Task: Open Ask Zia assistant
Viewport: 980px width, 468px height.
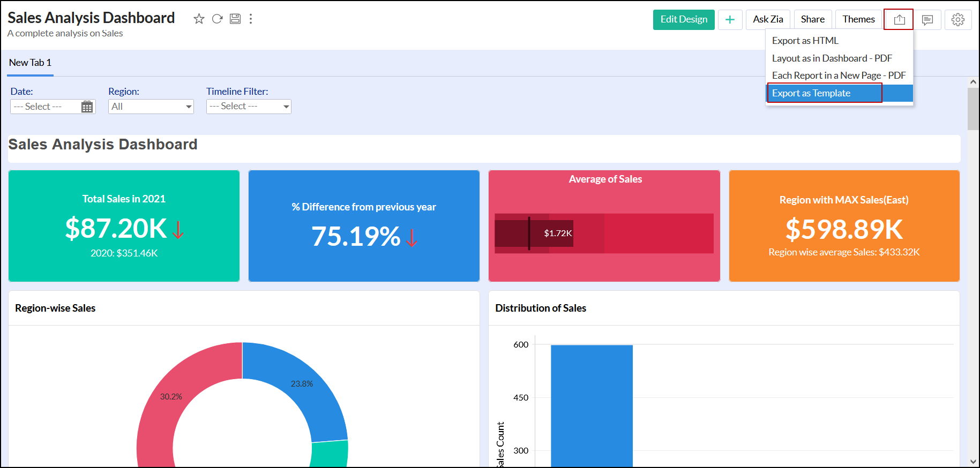Action: [x=767, y=20]
